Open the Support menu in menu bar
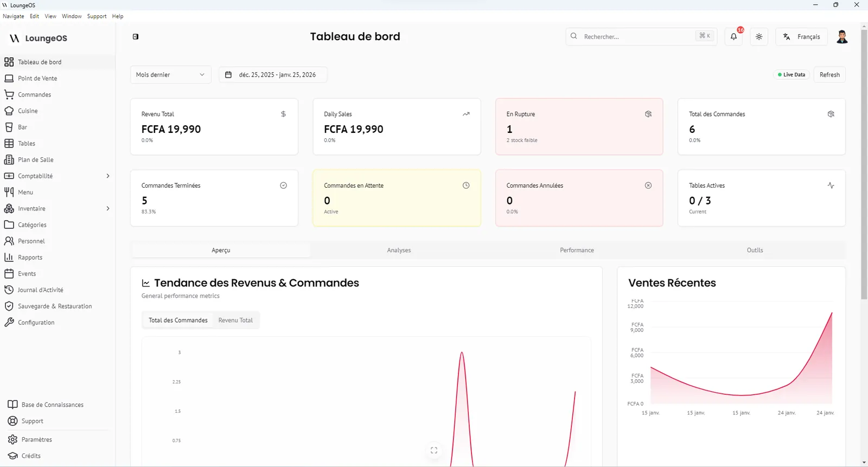The image size is (868, 467). 97,16
